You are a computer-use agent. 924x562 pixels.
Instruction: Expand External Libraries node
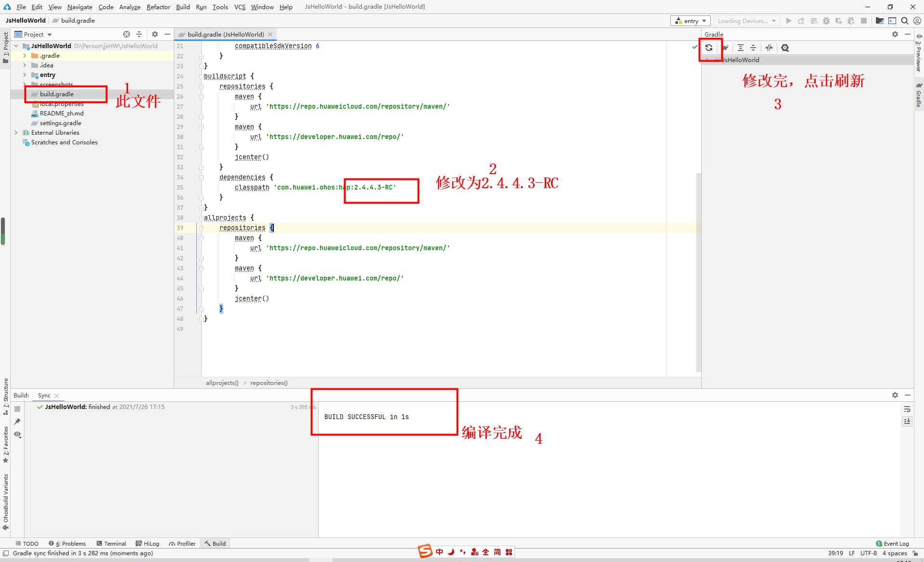[x=16, y=132]
